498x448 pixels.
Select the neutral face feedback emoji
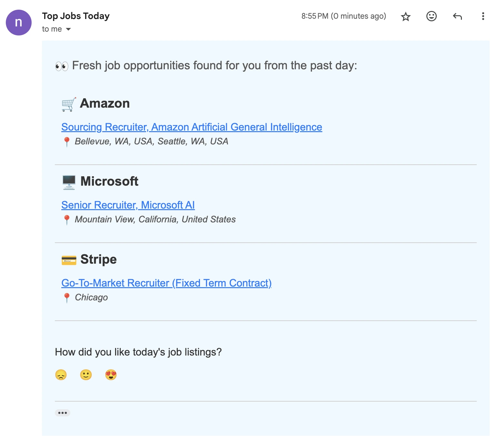(x=86, y=375)
